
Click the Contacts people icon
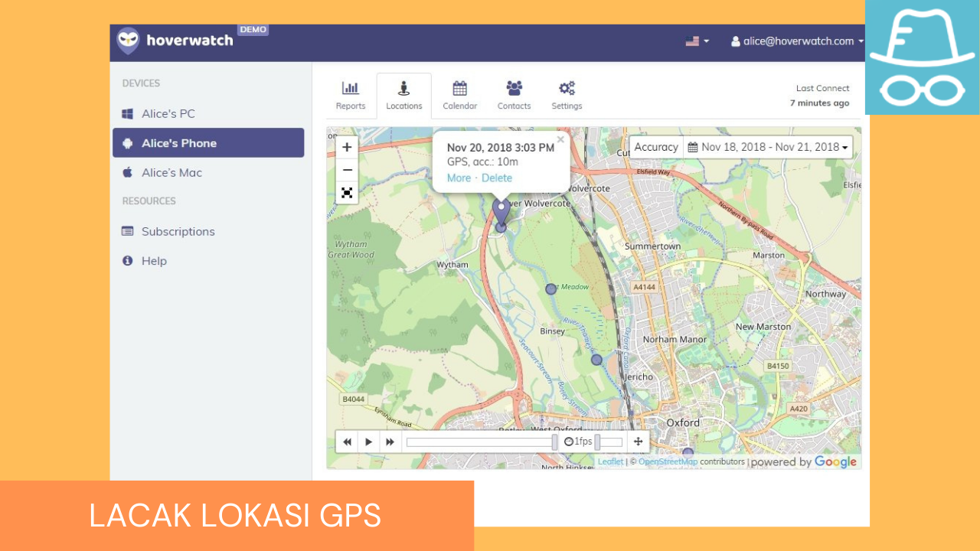point(514,88)
